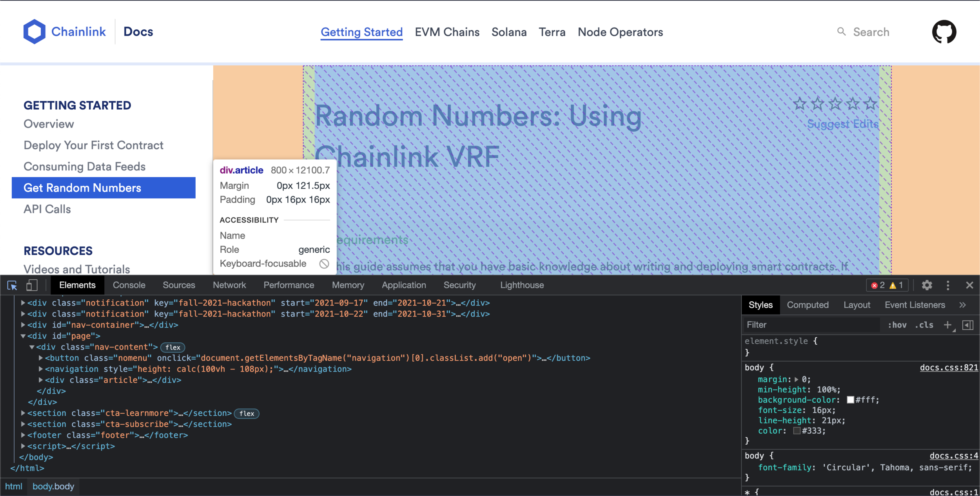Open DevTools settings gear
Image resolution: width=980 pixels, height=496 pixels.
(927, 285)
